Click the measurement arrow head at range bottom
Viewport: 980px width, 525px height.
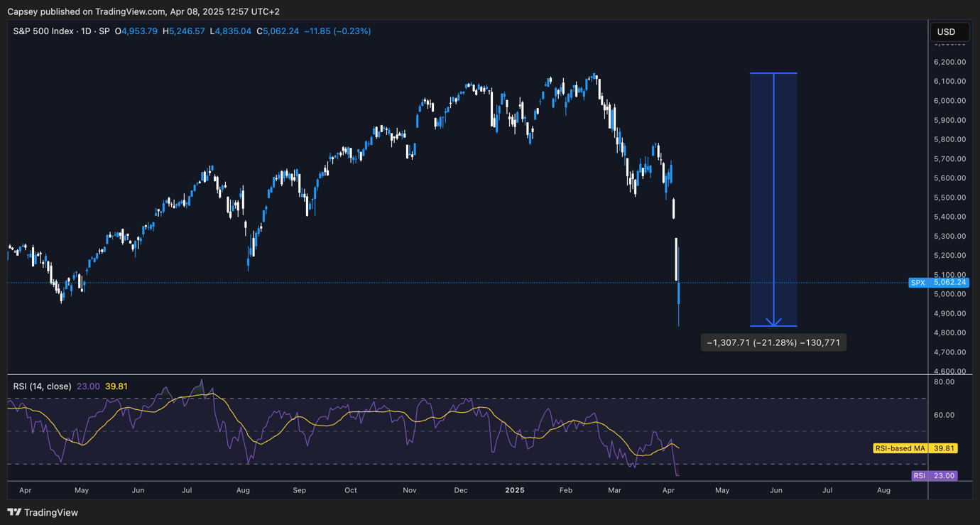pos(773,323)
